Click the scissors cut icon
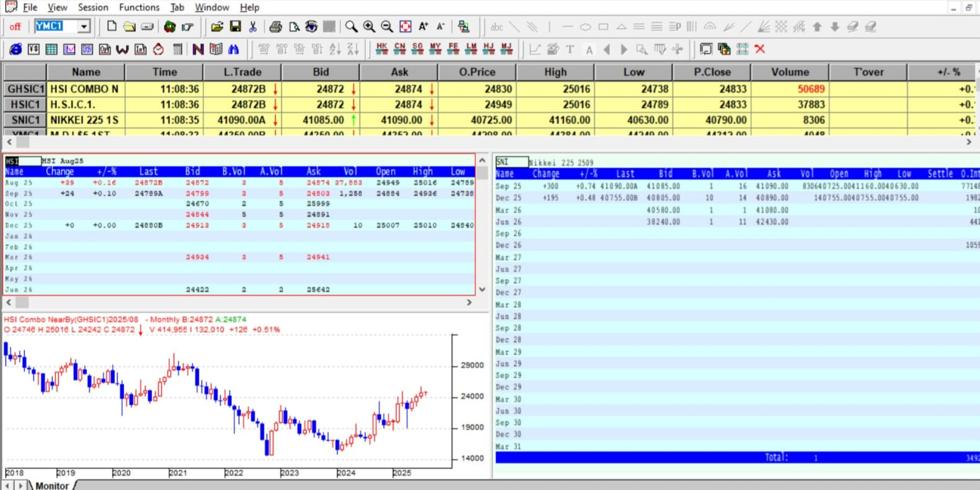The width and height of the screenshot is (980, 490). click(x=253, y=27)
